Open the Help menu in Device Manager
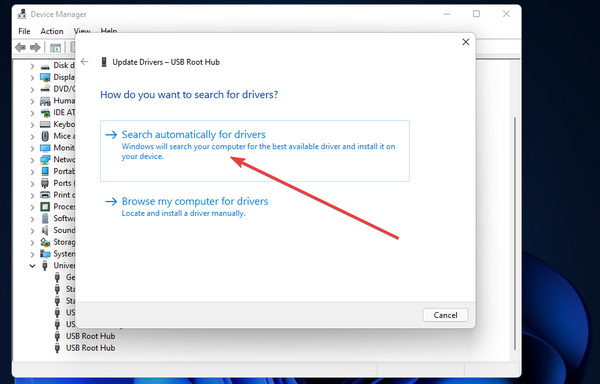Screen dimensions: 600x384 tap(109, 31)
